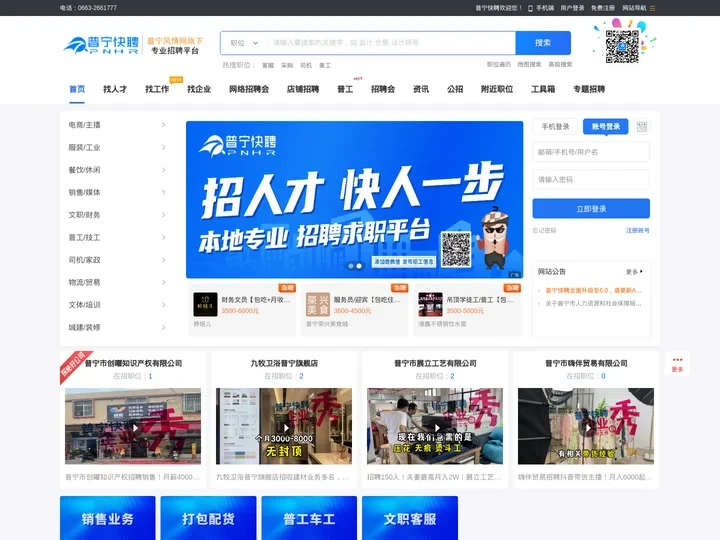Image resolution: width=720 pixels, height=540 pixels.
Task: Expand the 普工/技工 category
Action: pyautogui.click(x=117, y=237)
